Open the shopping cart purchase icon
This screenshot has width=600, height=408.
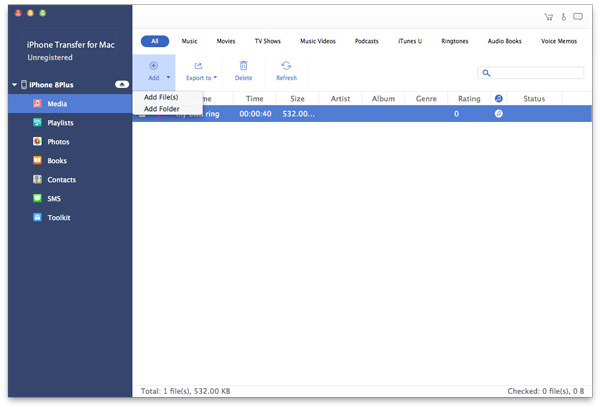pyautogui.click(x=549, y=17)
